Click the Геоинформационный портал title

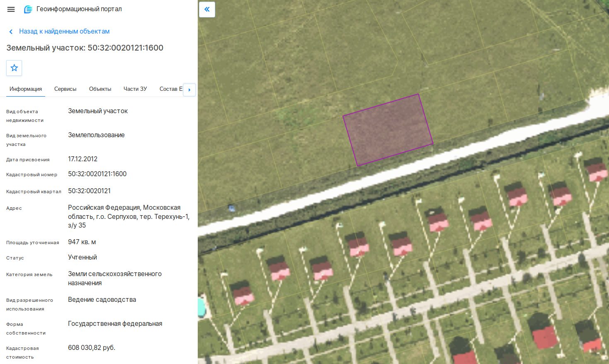[79, 9]
